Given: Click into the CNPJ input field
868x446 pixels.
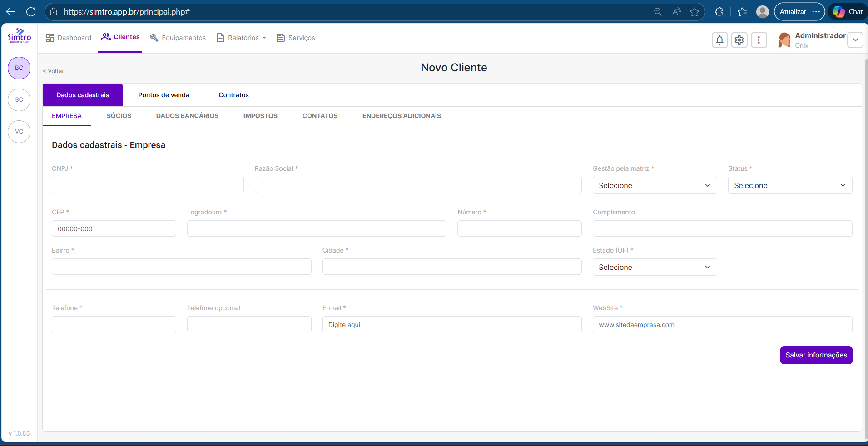Looking at the screenshot, I should tap(148, 185).
